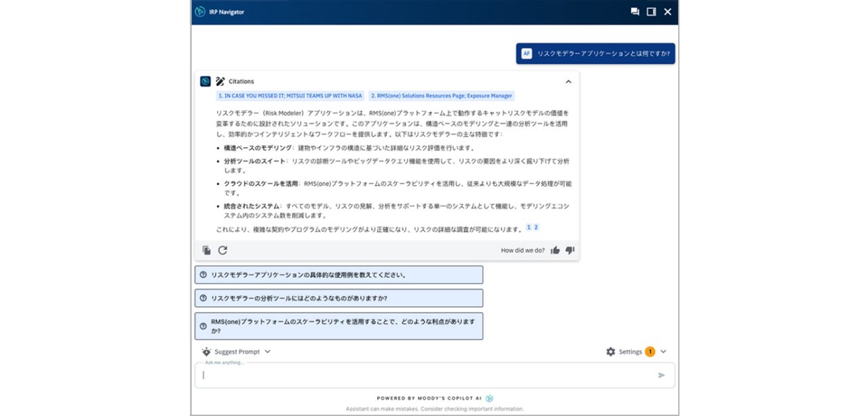
Task: Click the bold text クラウドのスケールを活用
Action: point(261,183)
